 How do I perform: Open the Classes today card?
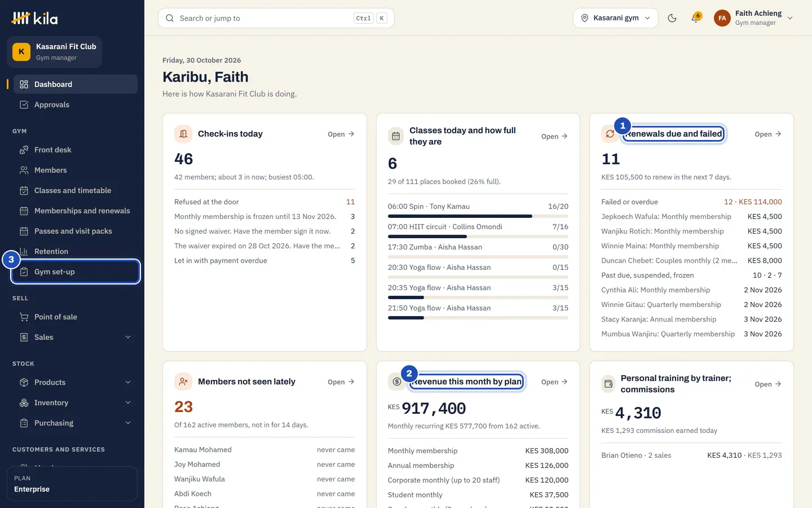[555, 136]
